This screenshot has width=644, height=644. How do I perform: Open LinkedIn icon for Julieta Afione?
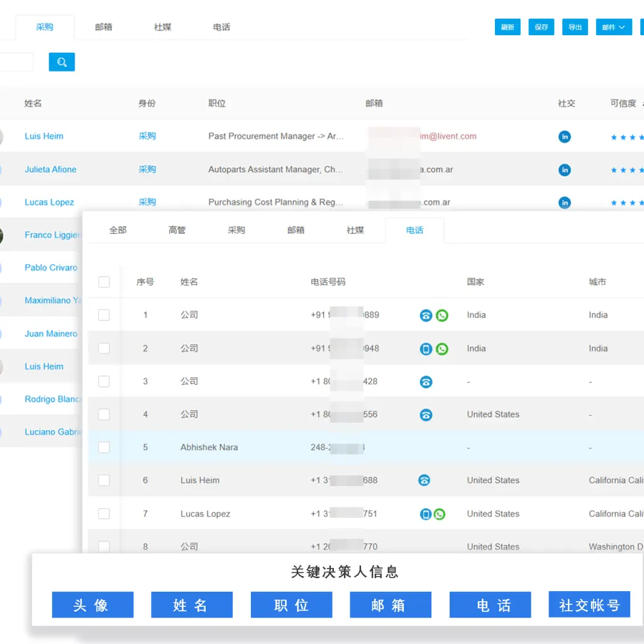(x=565, y=170)
